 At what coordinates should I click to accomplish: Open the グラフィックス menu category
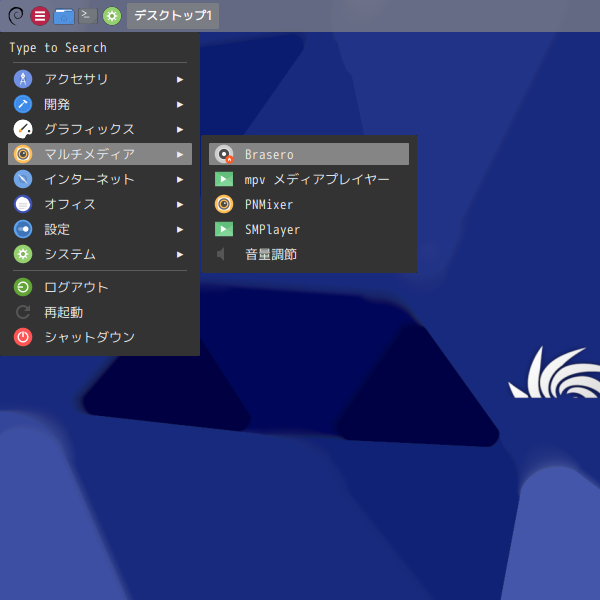[x=100, y=129]
